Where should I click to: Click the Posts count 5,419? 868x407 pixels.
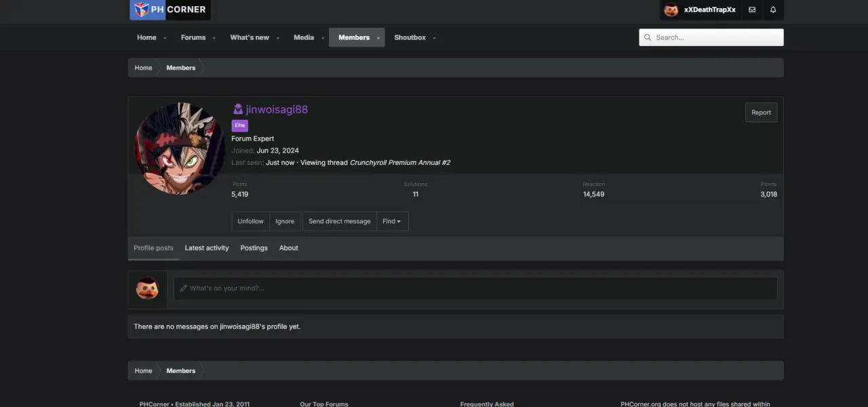tap(240, 194)
